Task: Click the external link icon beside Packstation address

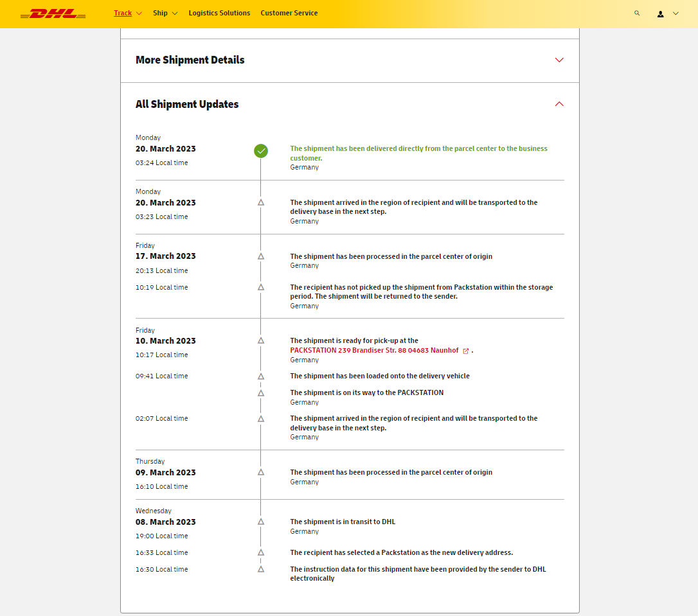Action: tap(466, 351)
